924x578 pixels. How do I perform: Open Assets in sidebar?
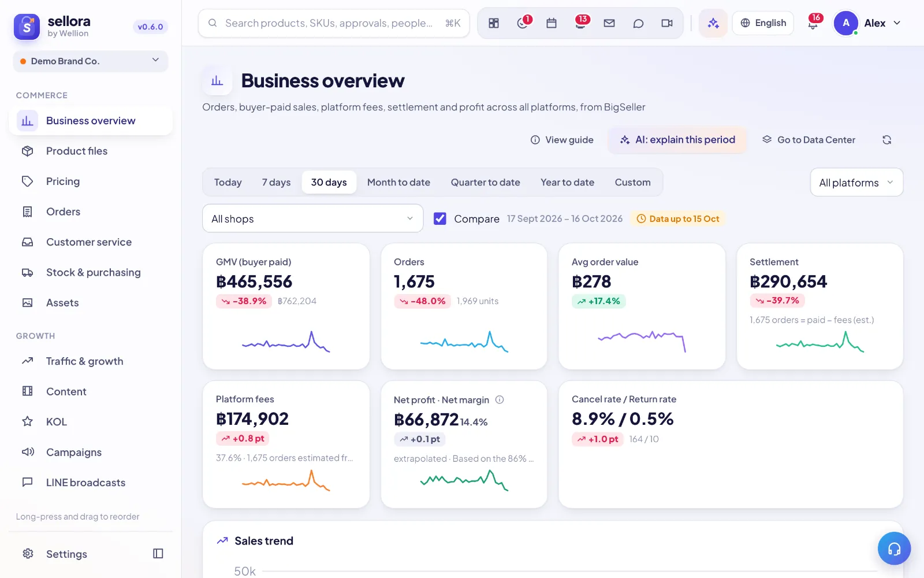[91, 303]
